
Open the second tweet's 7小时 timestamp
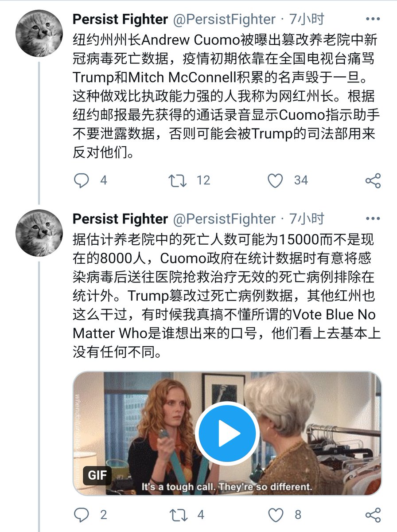coord(307,219)
